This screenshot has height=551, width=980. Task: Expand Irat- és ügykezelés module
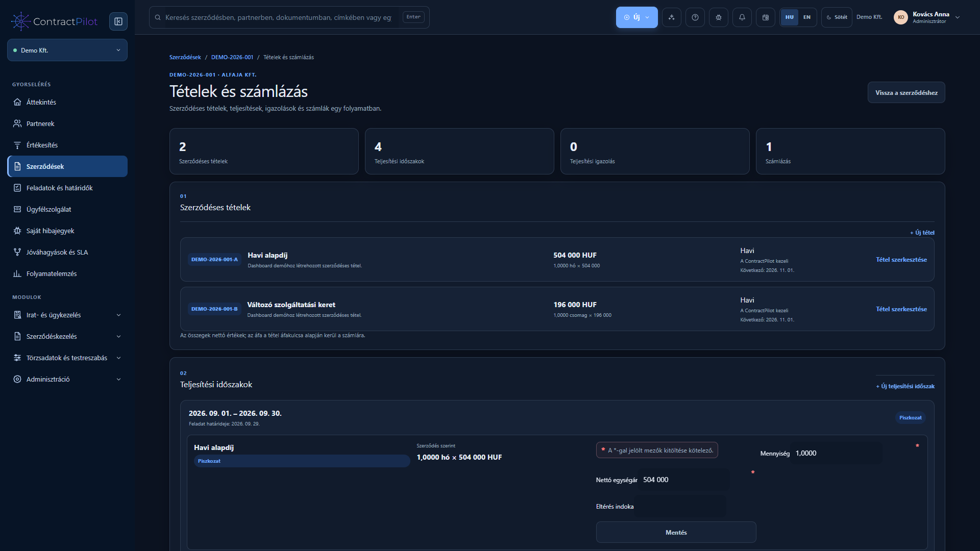tap(67, 315)
